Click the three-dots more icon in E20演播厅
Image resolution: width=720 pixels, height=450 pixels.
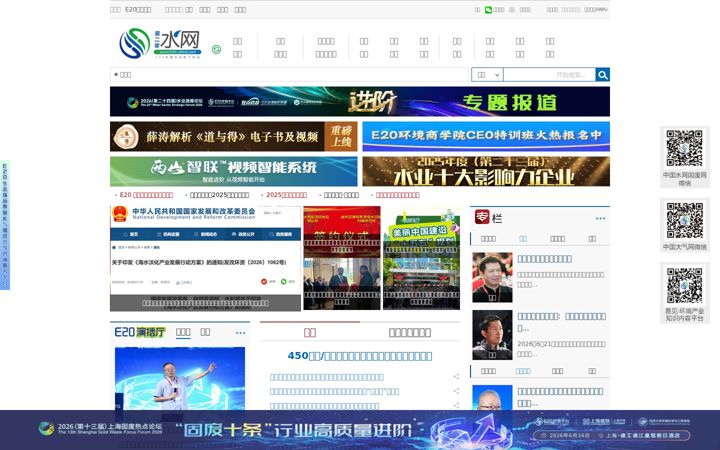pos(240,333)
